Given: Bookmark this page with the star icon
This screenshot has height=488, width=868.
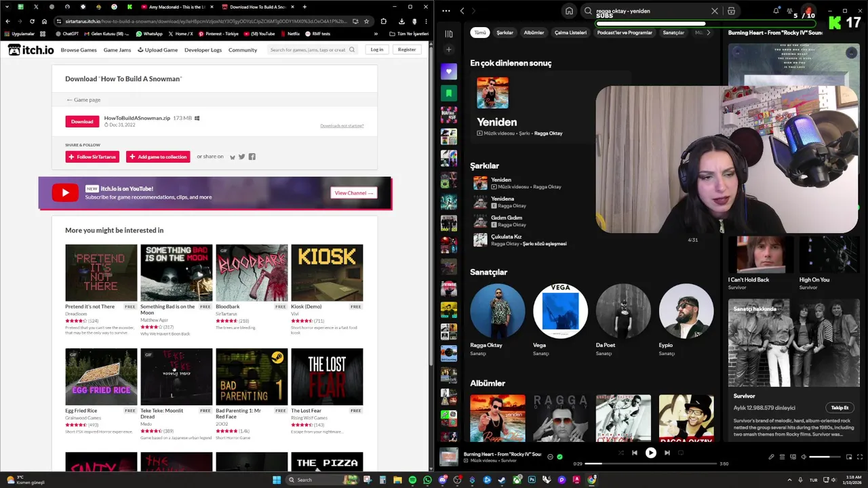Looking at the screenshot, I should point(366,21).
